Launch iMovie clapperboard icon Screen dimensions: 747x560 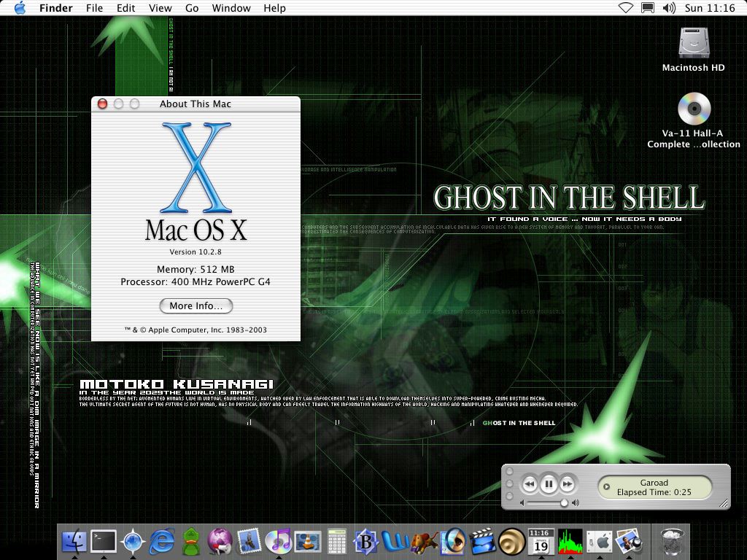(x=483, y=541)
